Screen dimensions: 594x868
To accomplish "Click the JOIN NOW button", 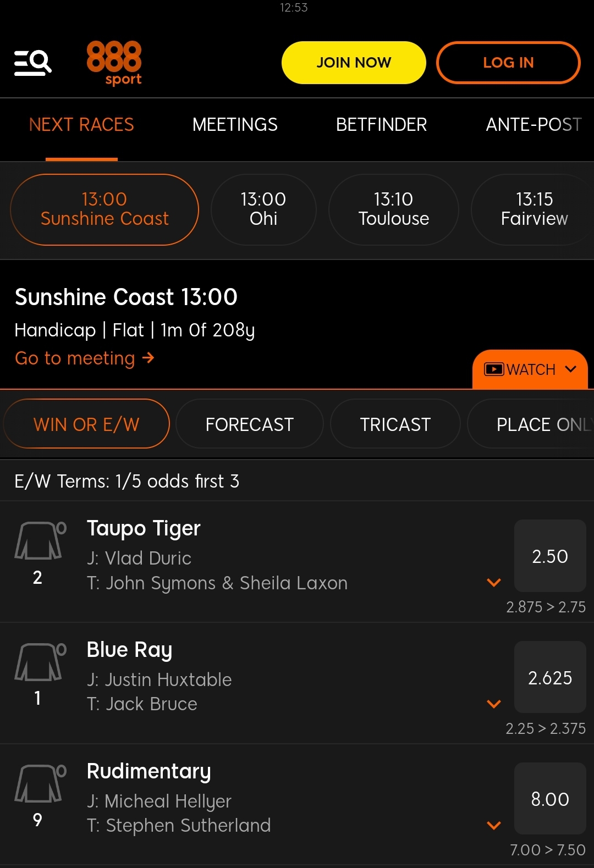I will coord(353,63).
